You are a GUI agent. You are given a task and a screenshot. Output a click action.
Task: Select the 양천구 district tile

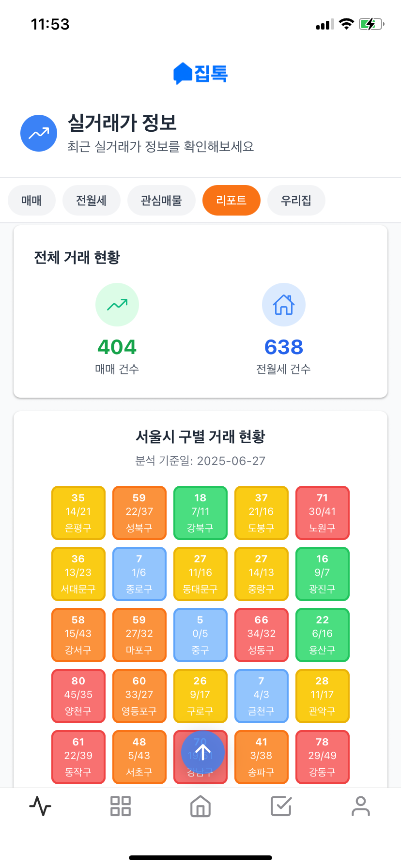(x=78, y=696)
